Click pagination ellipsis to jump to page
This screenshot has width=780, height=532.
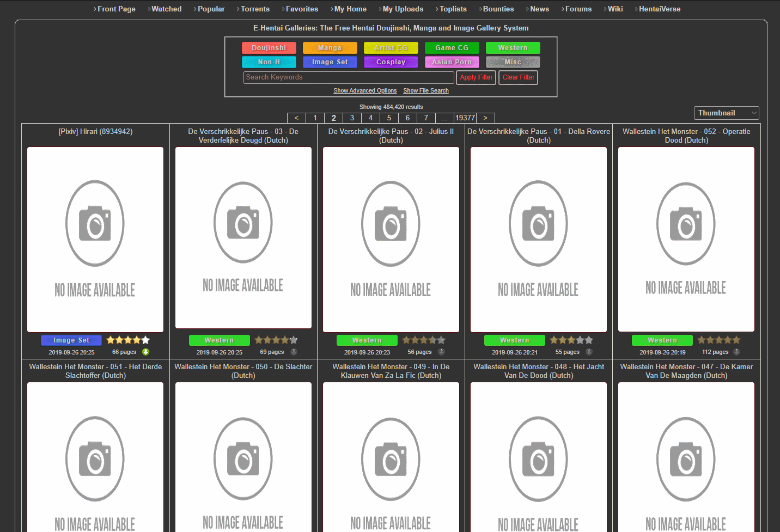pyautogui.click(x=444, y=118)
